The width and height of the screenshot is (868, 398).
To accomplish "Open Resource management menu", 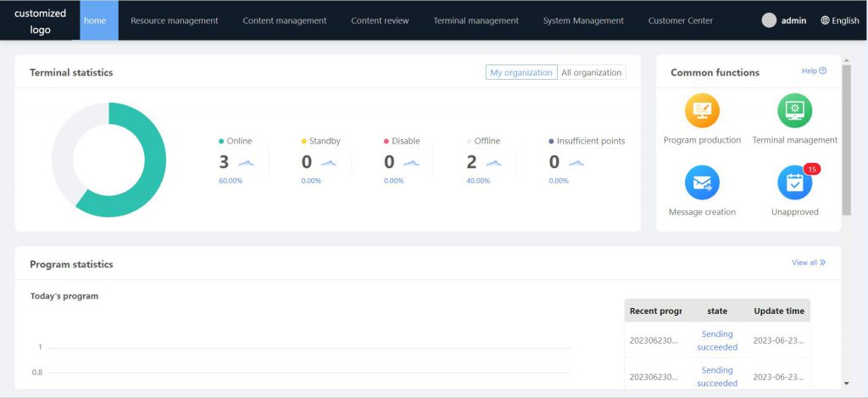I will pyautogui.click(x=174, y=20).
